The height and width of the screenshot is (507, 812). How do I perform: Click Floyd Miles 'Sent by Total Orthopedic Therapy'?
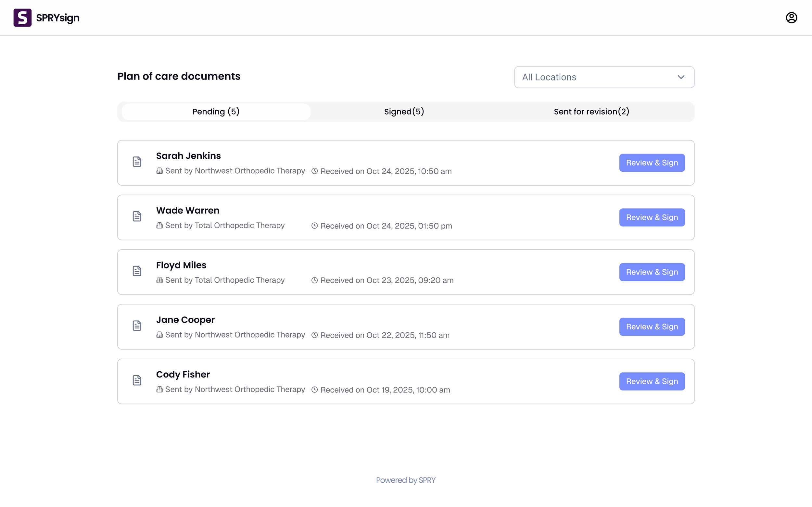[x=225, y=280]
